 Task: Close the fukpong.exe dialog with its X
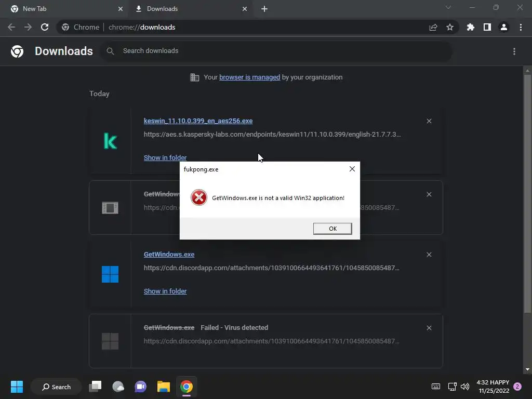pyautogui.click(x=352, y=169)
